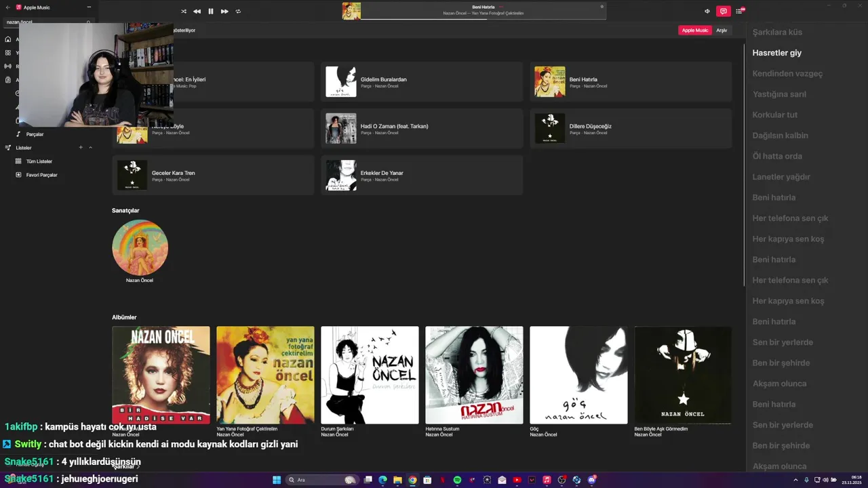Viewport: 868px width, 488px height.
Task: Pause the current song
Action: coord(210,12)
